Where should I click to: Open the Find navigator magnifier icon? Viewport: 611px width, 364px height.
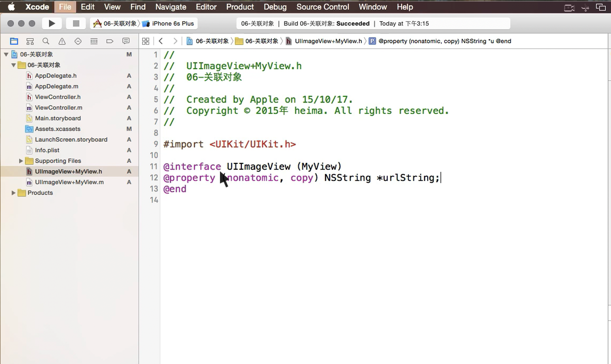coord(46,41)
